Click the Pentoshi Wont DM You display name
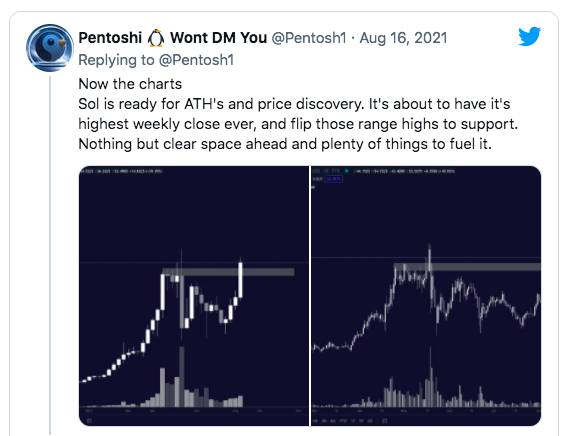 click(x=172, y=38)
